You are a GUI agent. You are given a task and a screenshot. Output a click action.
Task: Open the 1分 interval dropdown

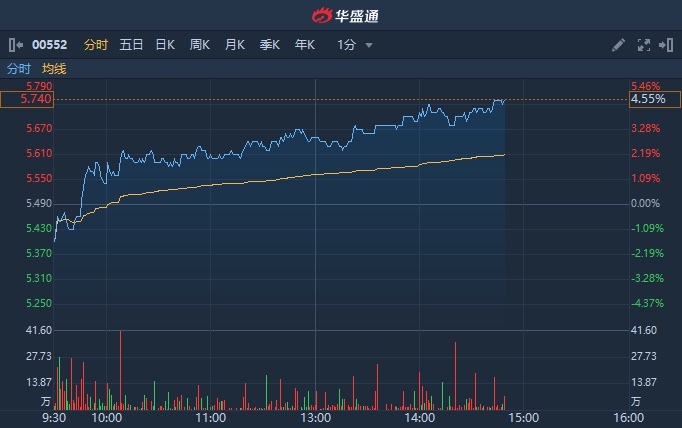(355, 45)
